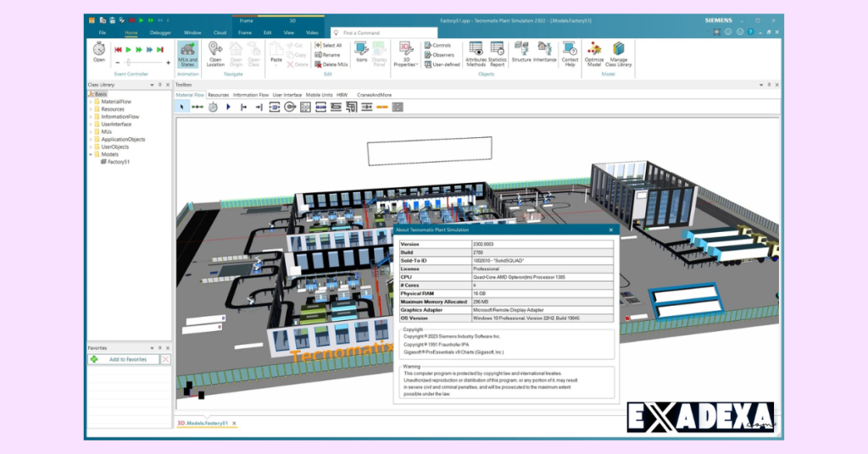Toggle MUs and States animation
This screenshot has width=868, height=454.
click(x=187, y=54)
